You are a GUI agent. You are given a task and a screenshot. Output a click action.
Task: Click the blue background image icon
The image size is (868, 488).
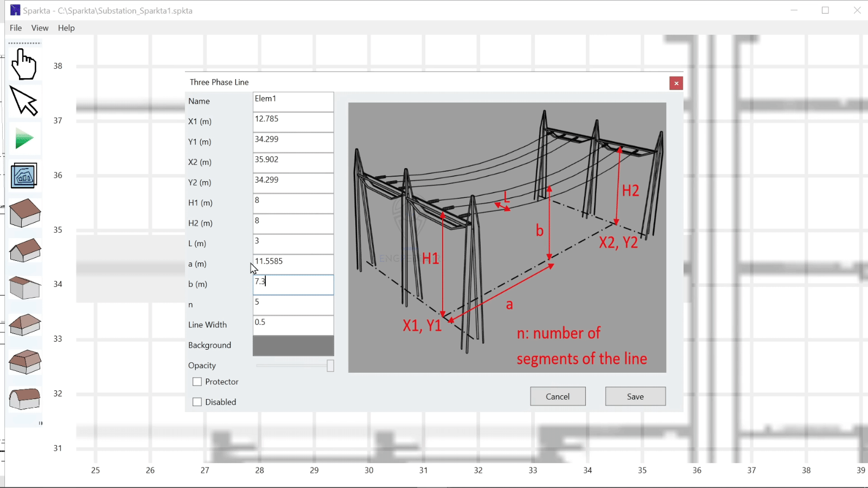tap(24, 176)
